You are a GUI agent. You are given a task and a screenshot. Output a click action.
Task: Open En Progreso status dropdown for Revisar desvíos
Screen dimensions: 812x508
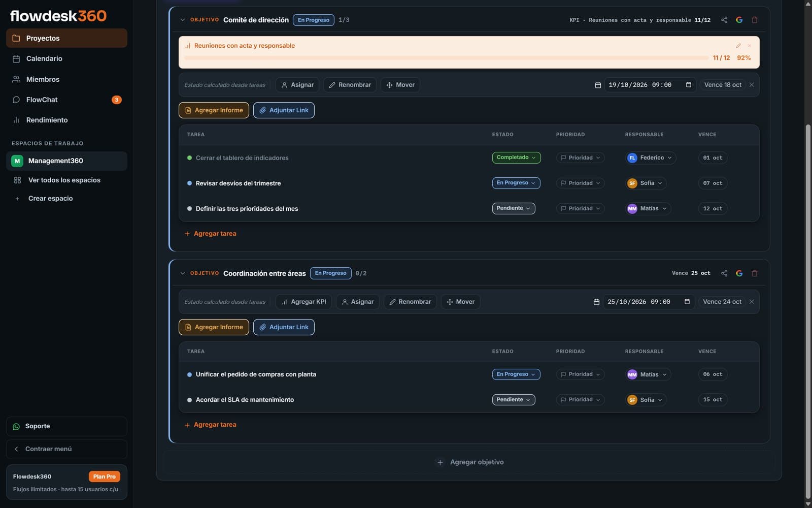point(516,183)
